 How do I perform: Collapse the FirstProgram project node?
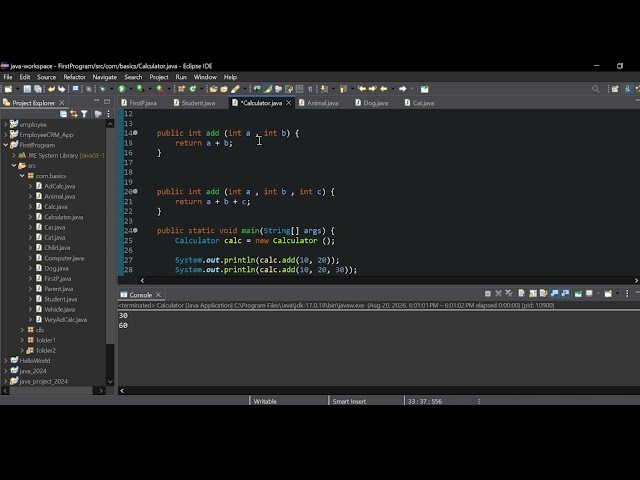(x=6, y=145)
